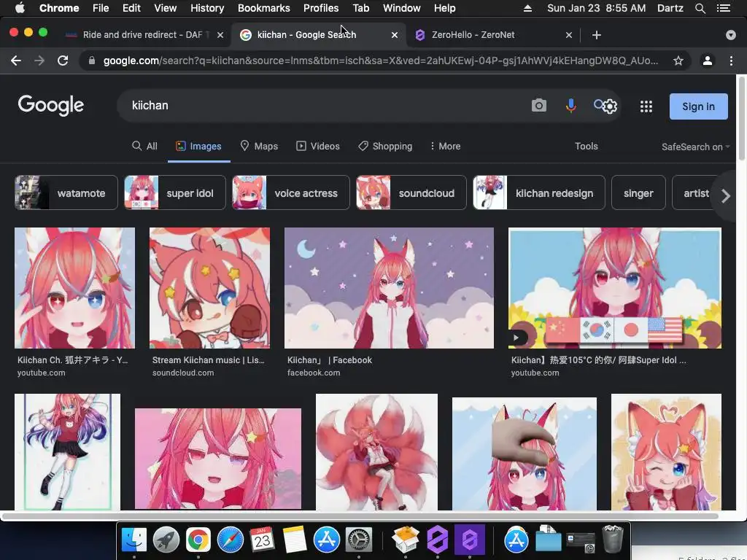The image size is (747, 560).
Task: Go forward with the forward arrow
Action: click(39, 61)
